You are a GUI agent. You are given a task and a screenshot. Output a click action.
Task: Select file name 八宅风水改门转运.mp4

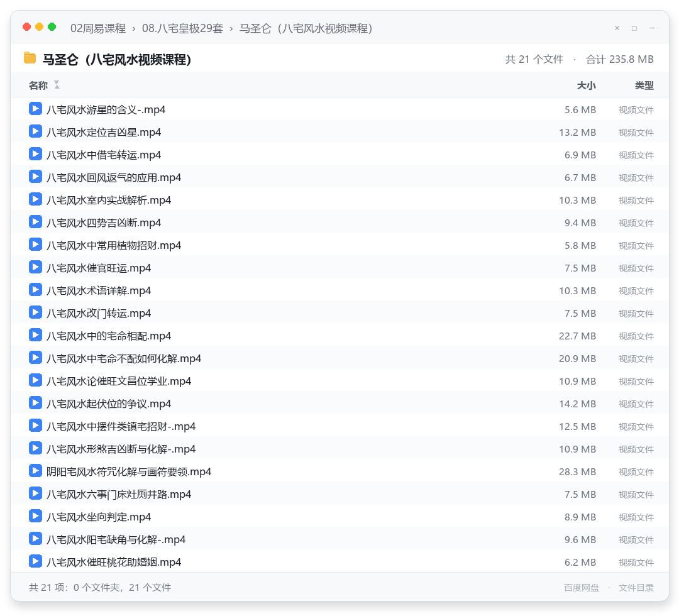[x=99, y=313]
